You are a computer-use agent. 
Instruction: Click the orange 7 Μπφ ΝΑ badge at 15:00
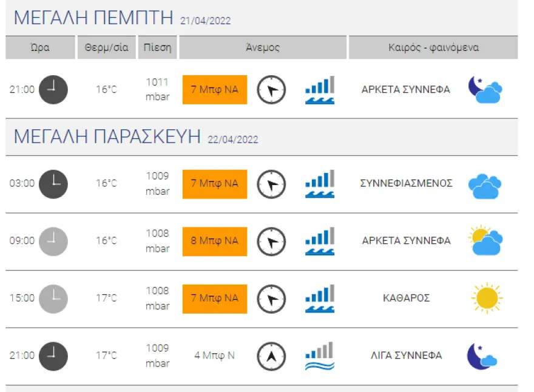pyautogui.click(x=215, y=298)
